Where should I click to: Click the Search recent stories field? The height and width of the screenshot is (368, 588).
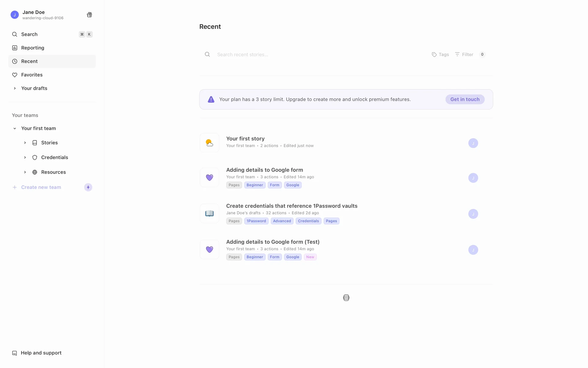318,55
